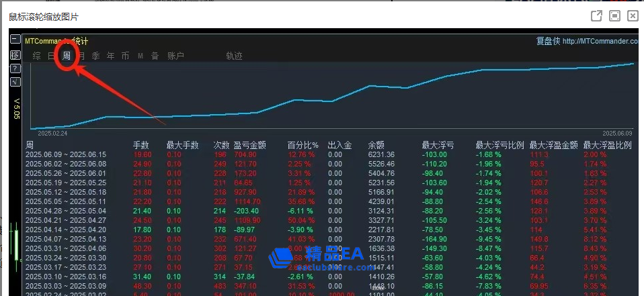This screenshot has width=644, height=296.
Task: Click the 盈亏金额 column header
Action: point(249,144)
